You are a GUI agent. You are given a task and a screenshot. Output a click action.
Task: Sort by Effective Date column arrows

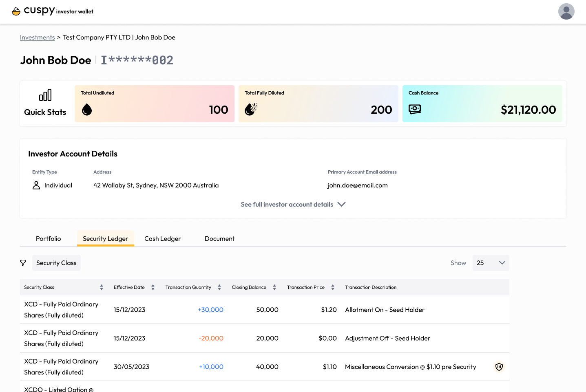tap(153, 287)
